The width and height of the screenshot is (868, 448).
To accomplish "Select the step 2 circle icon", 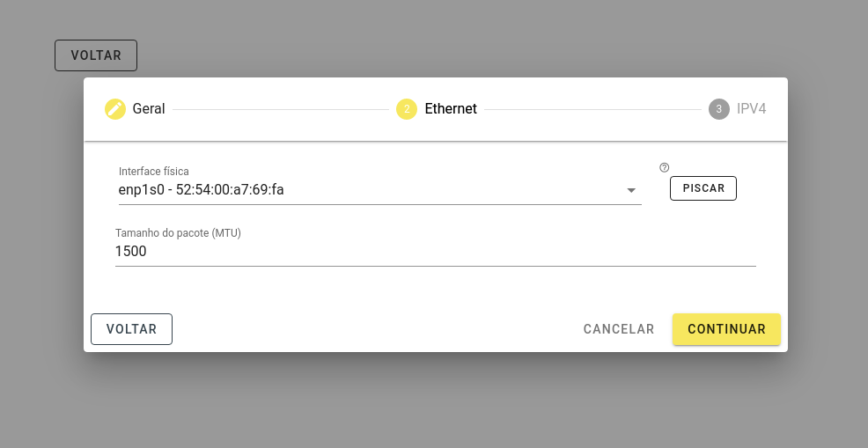I will (407, 109).
